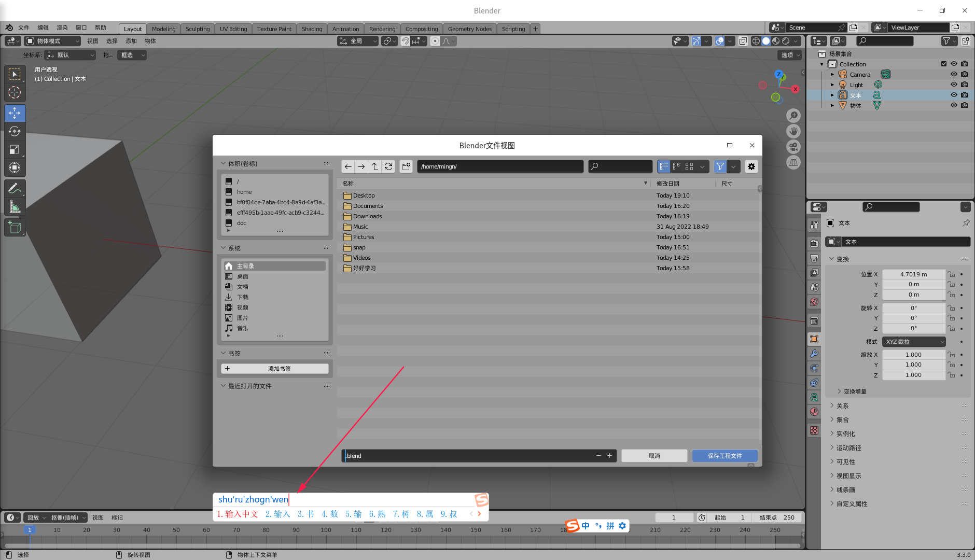Select the Measure tool

(15, 207)
